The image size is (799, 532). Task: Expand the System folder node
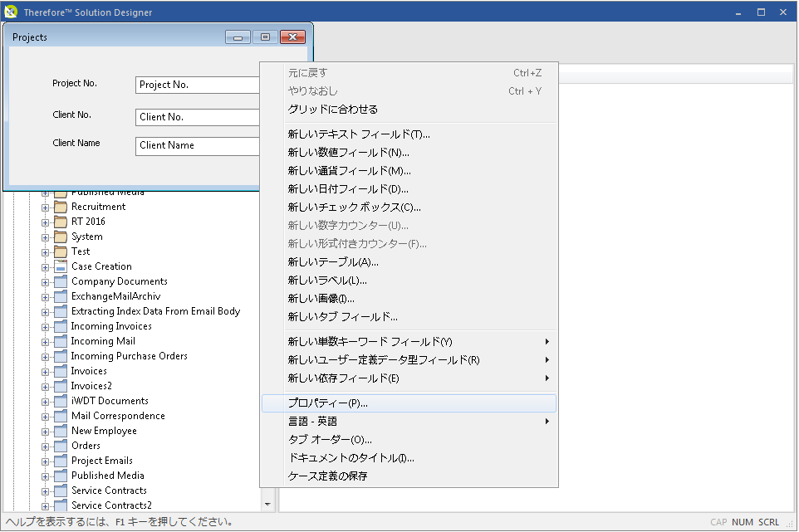(x=46, y=237)
